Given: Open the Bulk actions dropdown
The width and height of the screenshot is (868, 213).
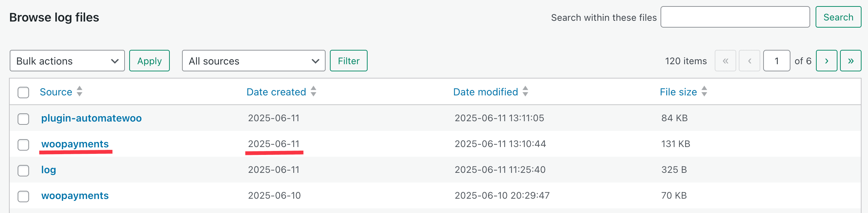Looking at the screenshot, I should [x=67, y=61].
